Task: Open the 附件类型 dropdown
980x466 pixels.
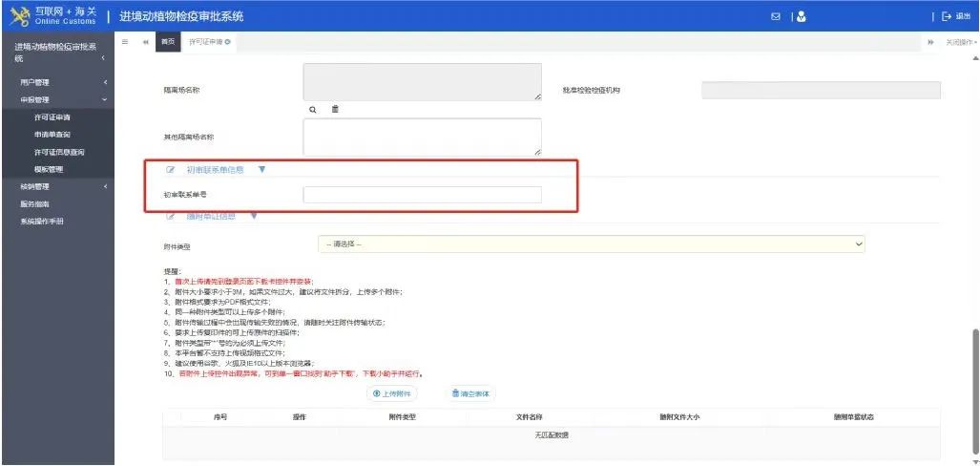Action: point(592,244)
